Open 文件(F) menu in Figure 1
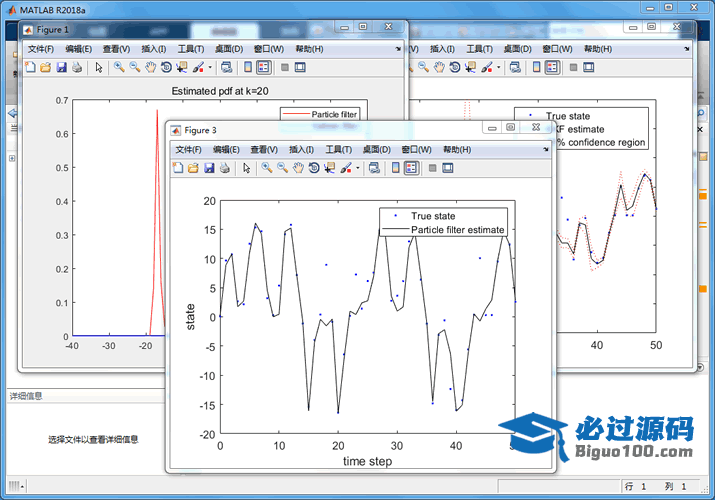Viewport: 715px width, 500px height. [x=40, y=48]
